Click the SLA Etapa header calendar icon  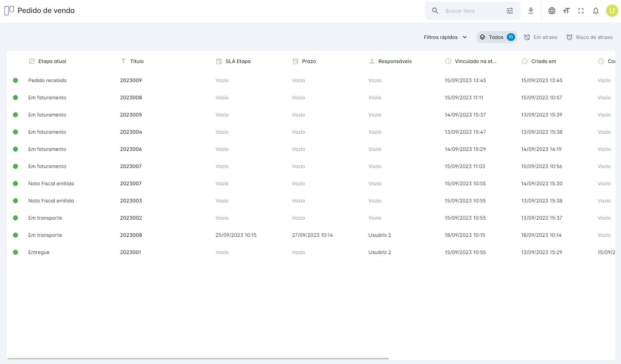tap(219, 61)
